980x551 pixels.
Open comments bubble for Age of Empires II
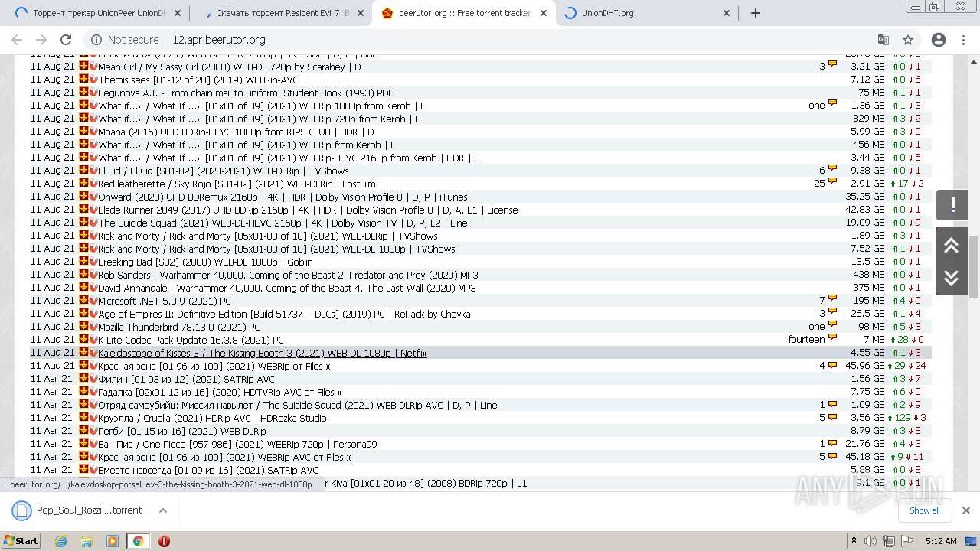(832, 312)
